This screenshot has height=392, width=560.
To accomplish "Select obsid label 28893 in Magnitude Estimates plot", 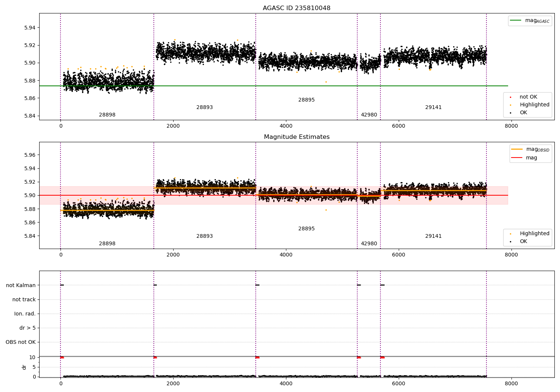I will click(x=205, y=236).
